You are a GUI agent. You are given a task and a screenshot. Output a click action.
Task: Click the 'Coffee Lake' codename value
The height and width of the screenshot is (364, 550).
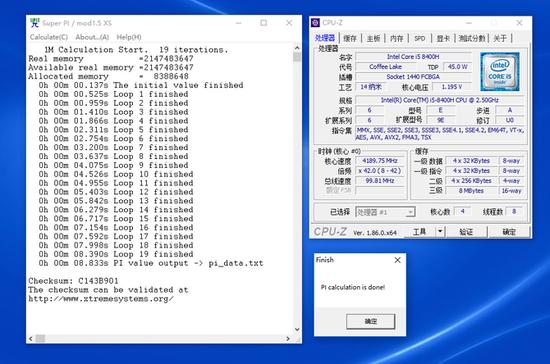385,67
